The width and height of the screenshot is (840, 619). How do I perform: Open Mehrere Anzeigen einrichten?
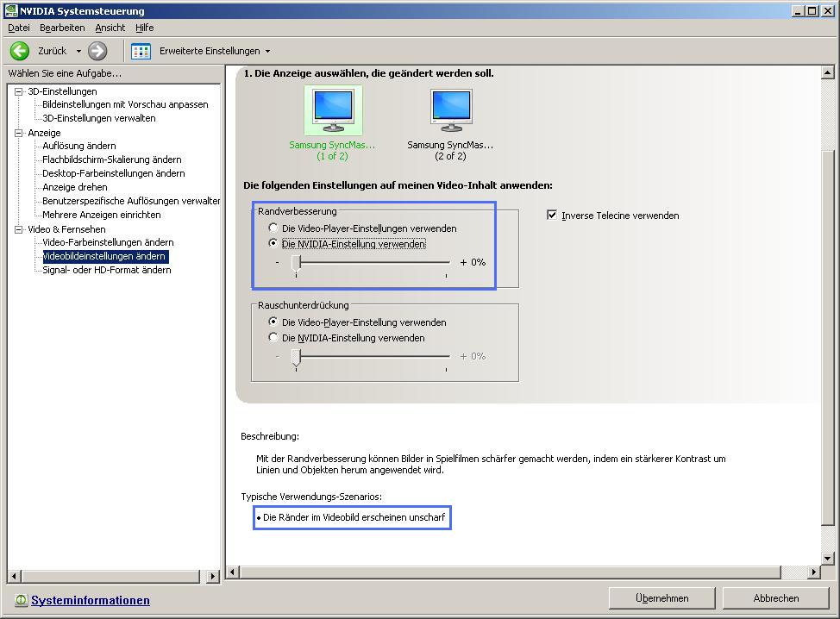click(102, 215)
